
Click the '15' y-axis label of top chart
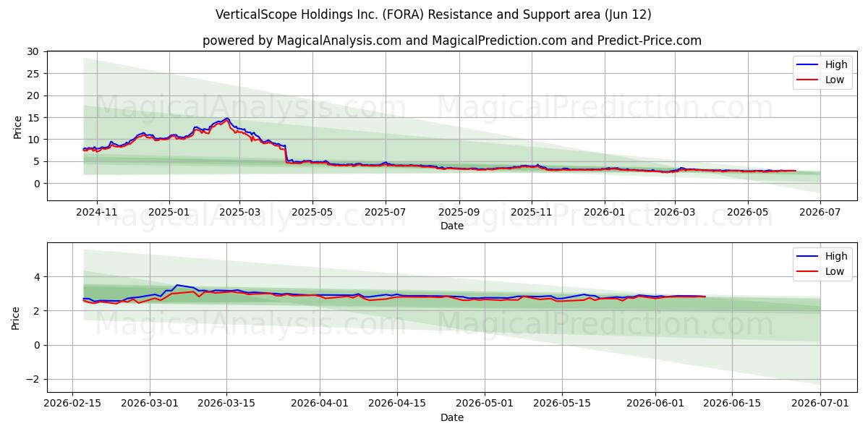click(x=33, y=118)
